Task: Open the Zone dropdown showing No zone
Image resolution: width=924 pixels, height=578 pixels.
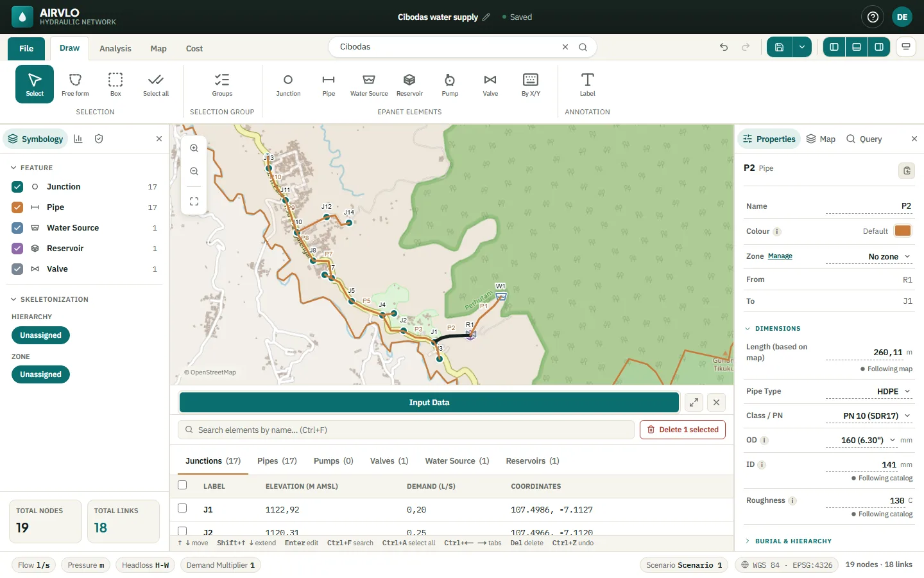Action: pyautogui.click(x=869, y=257)
